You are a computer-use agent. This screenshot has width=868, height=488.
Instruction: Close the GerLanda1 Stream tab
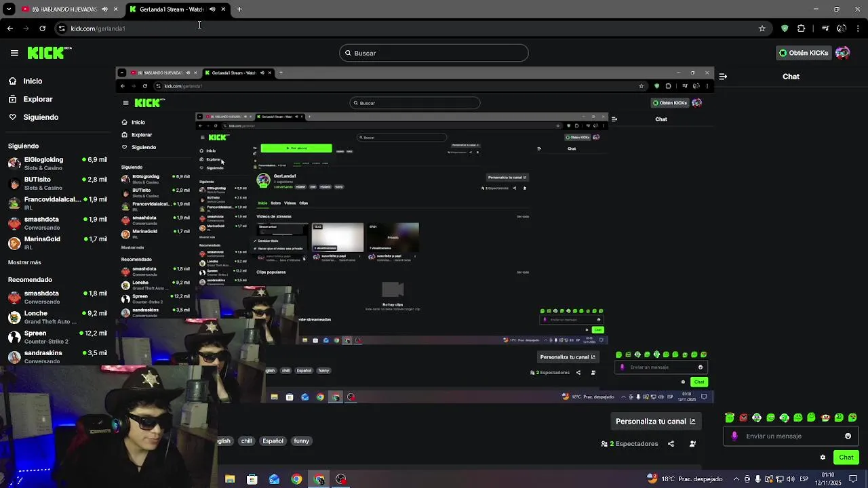223,9
